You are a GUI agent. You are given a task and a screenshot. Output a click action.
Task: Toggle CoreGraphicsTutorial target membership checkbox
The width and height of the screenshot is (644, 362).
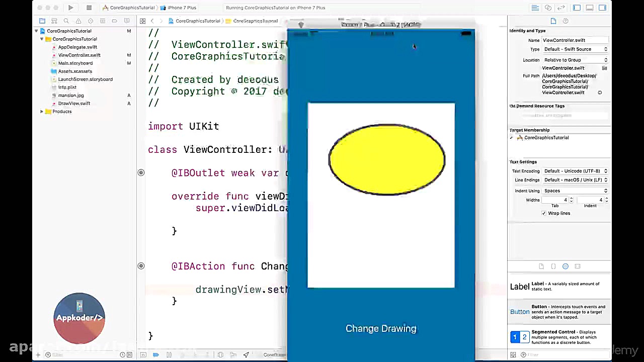(512, 137)
